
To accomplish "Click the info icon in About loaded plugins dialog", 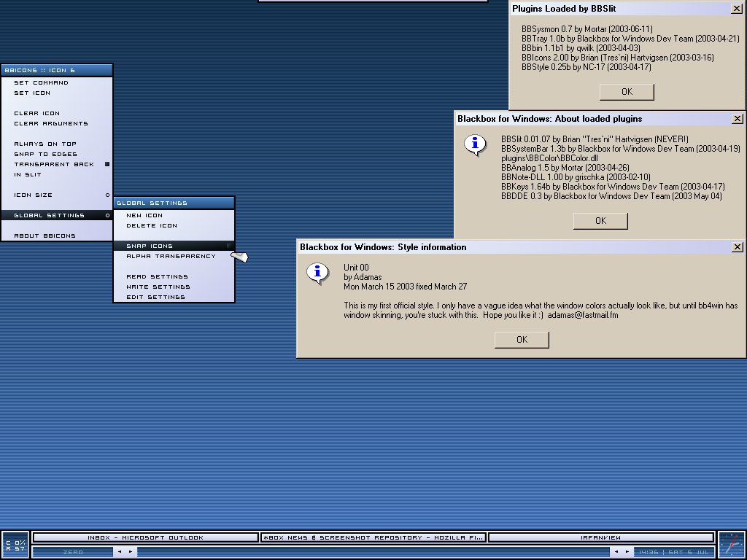I will point(475,145).
